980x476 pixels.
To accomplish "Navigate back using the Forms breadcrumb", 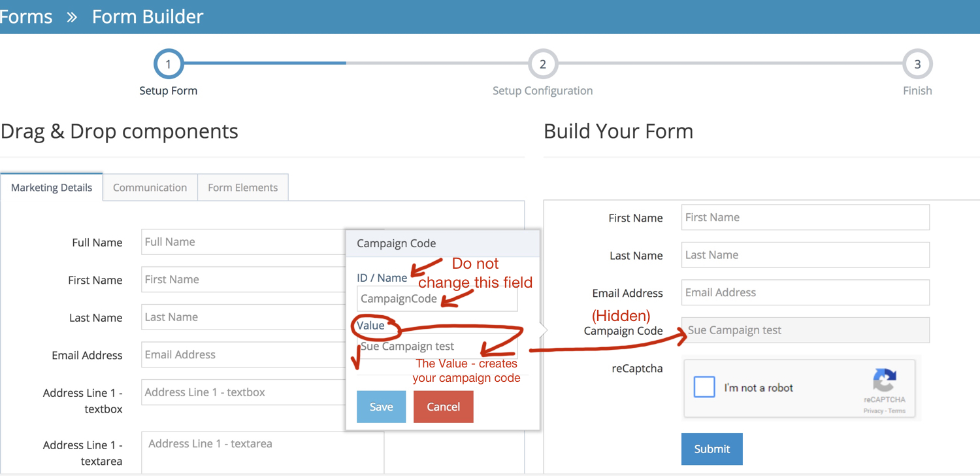I will (26, 17).
